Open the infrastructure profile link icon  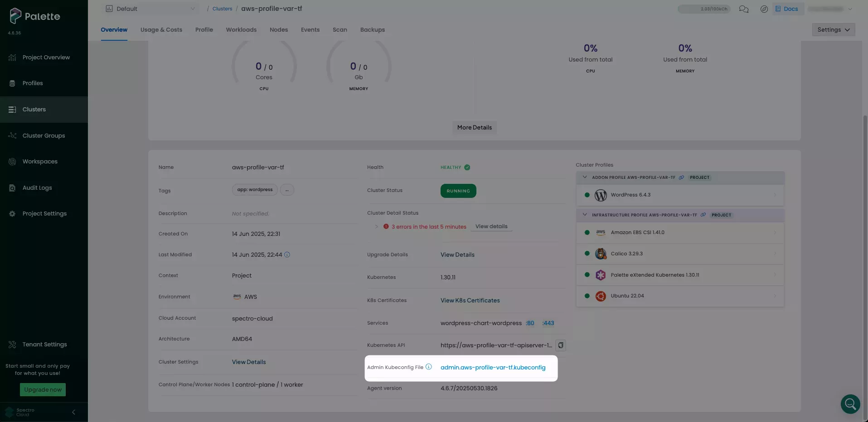pos(703,215)
